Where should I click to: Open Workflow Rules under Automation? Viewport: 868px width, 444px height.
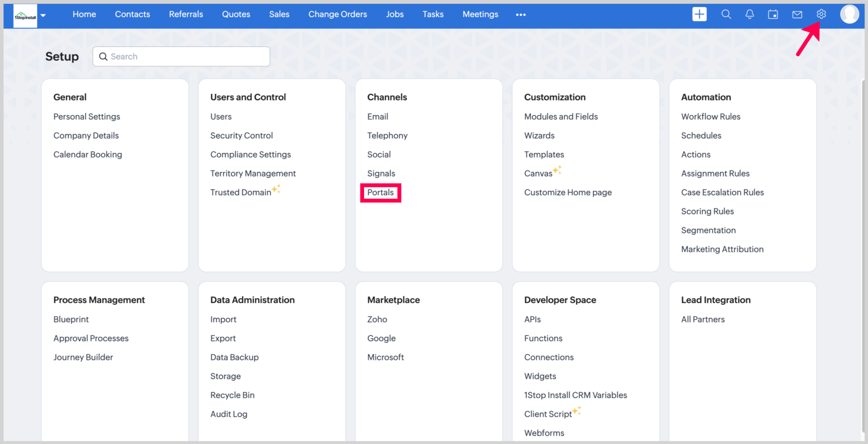pos(711,117)
